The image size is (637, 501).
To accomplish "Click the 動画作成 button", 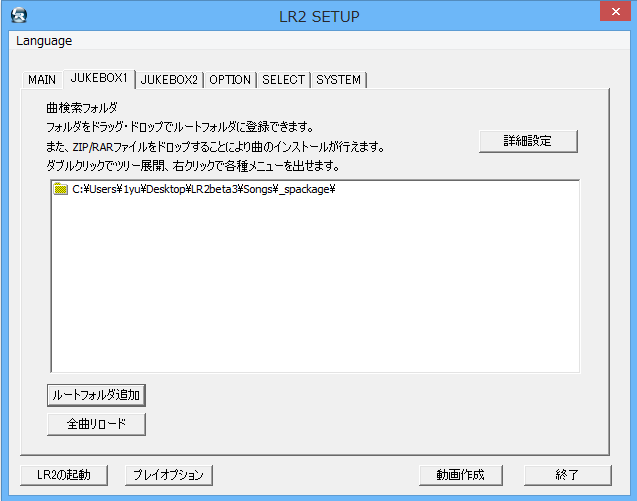I will tap(461, 475).
